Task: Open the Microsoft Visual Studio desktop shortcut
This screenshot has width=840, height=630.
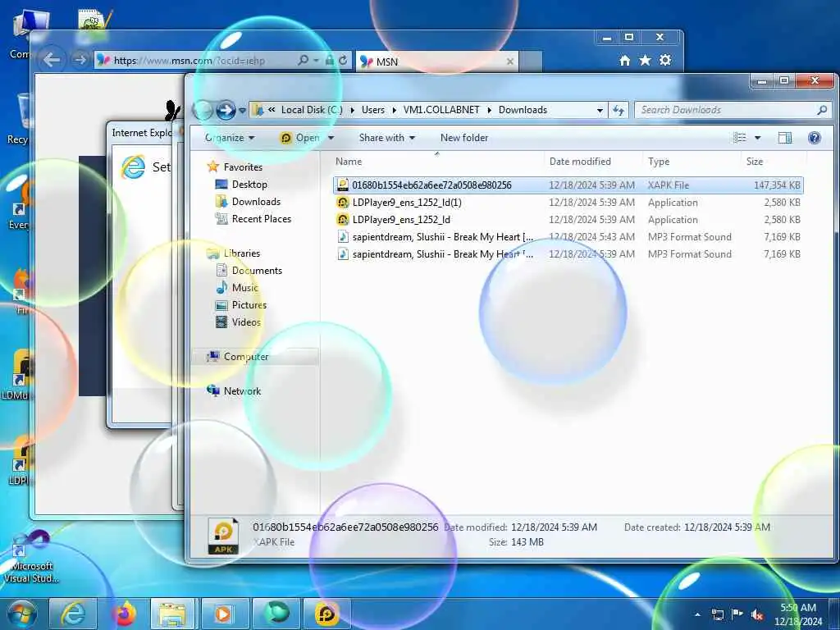Action: pos(30,557)
